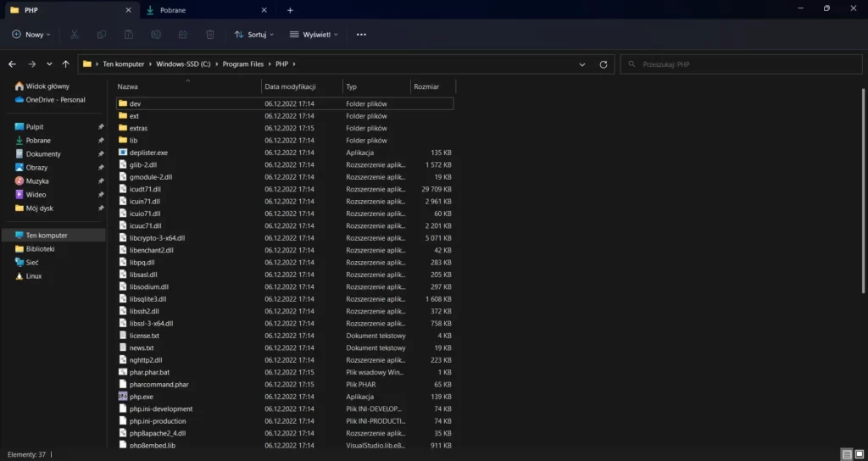Select the libcrypto-3-x64.dll file

point(285,238)
